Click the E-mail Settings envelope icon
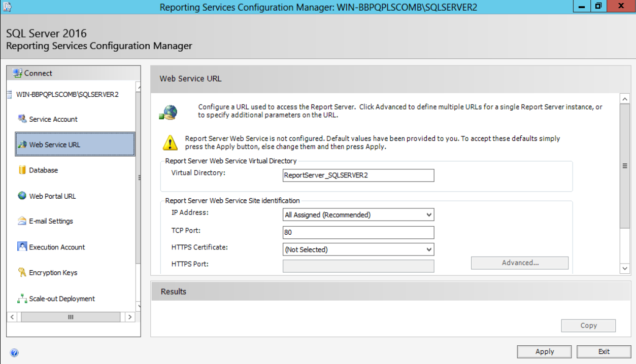This screenshot has width=636, height=364. click(x=22, y=221)
